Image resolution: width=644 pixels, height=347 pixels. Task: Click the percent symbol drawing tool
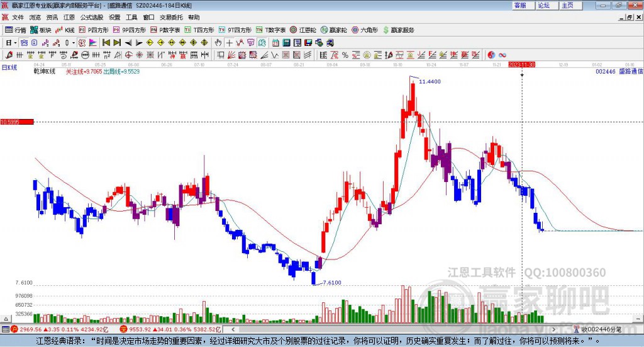(x=345, y=55)
